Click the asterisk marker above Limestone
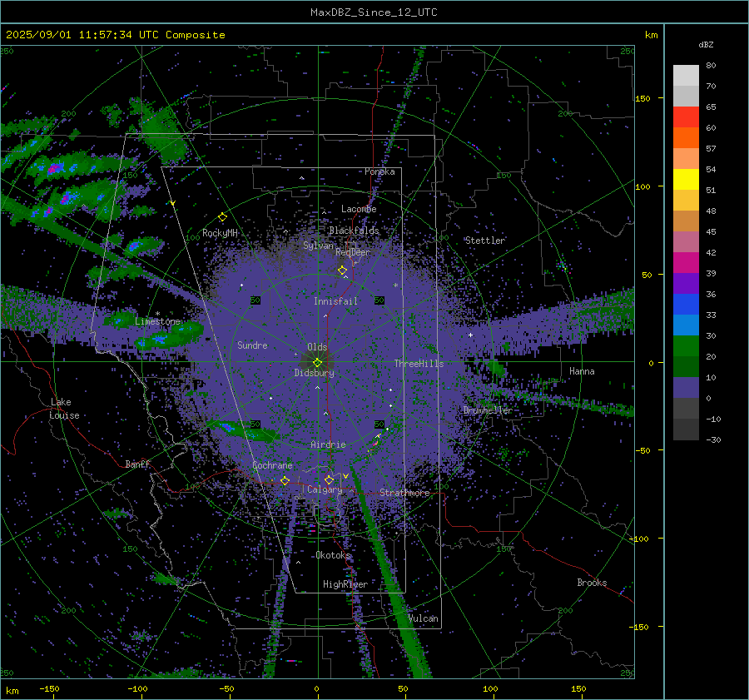This screenshot has width=749, height=700. (x=157, y=314)
